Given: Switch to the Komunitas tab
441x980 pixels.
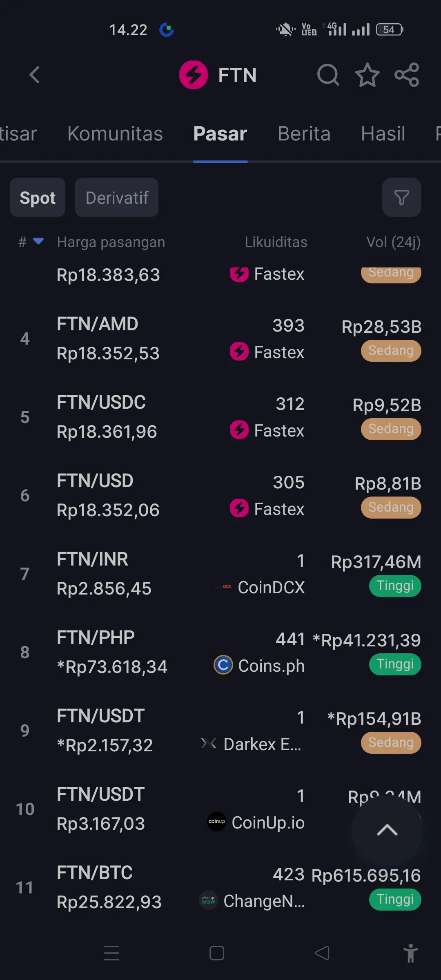Looking at the screenshot, I should 115,134.
